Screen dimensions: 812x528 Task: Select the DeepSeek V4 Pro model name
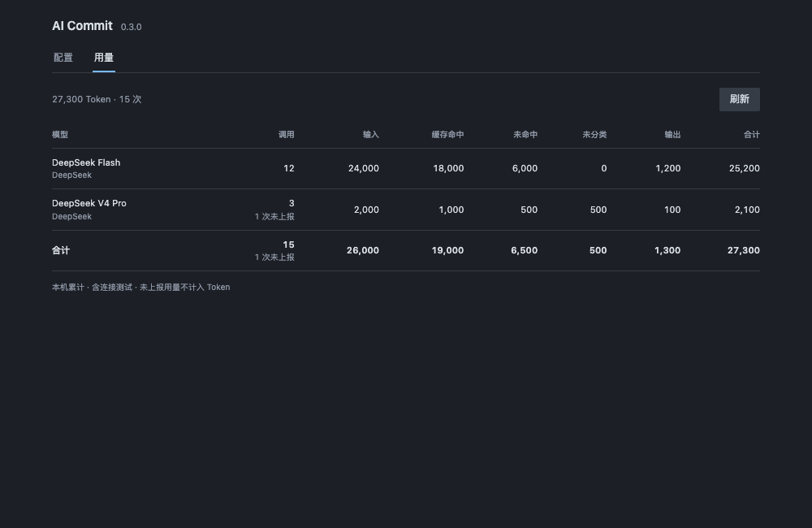89,203
